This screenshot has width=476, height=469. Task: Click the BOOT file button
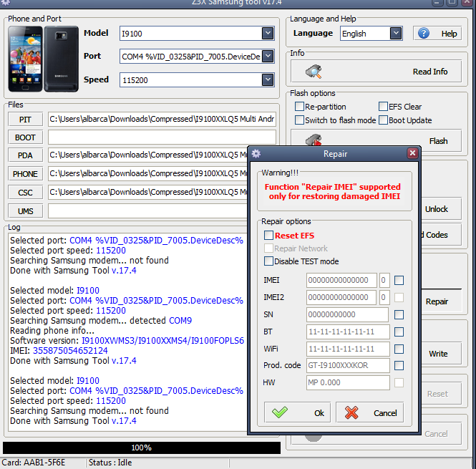click(x=25, y=137)
